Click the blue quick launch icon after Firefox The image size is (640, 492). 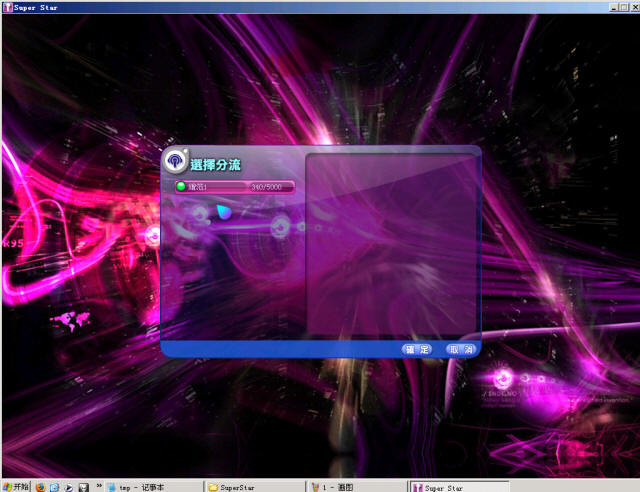[x=54, y=487]
